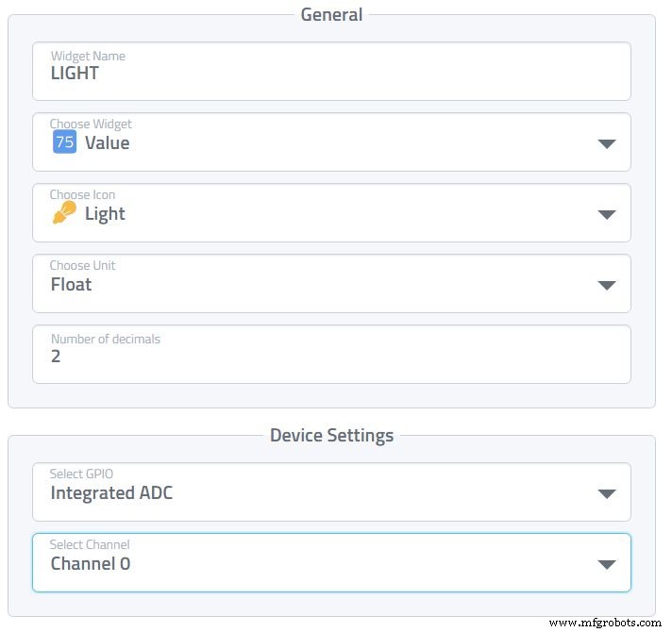Click the blue 75 Value widget icon
Image resolution: width=672 pixels, height=632 pixels.
[x=64, y=142]
